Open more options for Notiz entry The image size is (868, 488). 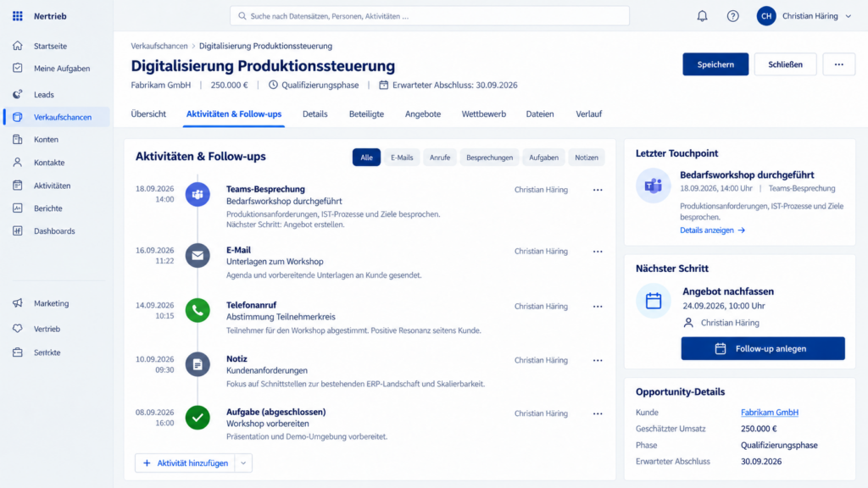click(x=598, y=360)
